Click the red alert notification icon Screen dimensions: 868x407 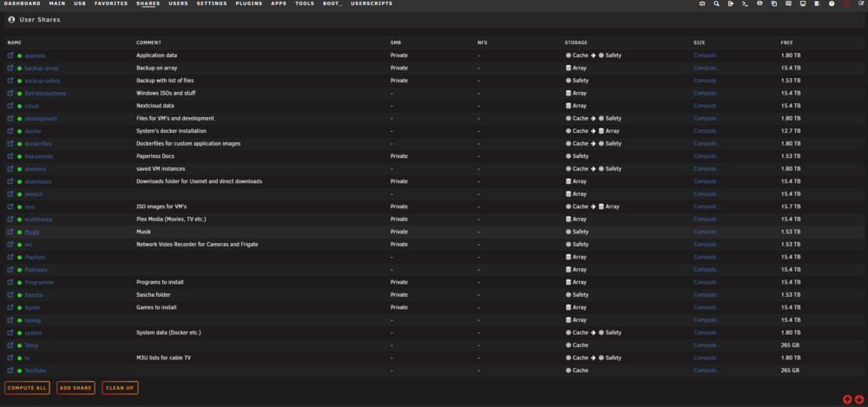pyautogui.click(x=846, y=3)
